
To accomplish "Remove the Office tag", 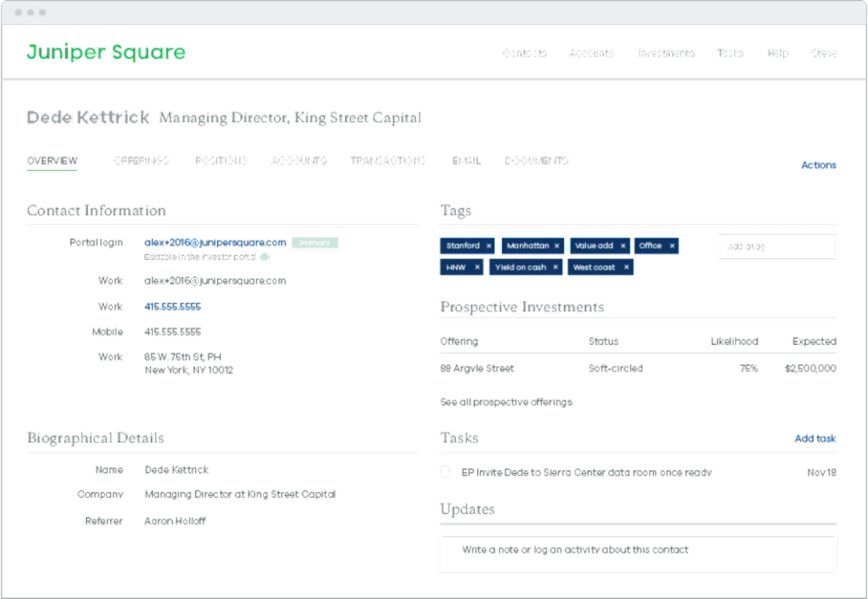I will (x=672, y=246).
